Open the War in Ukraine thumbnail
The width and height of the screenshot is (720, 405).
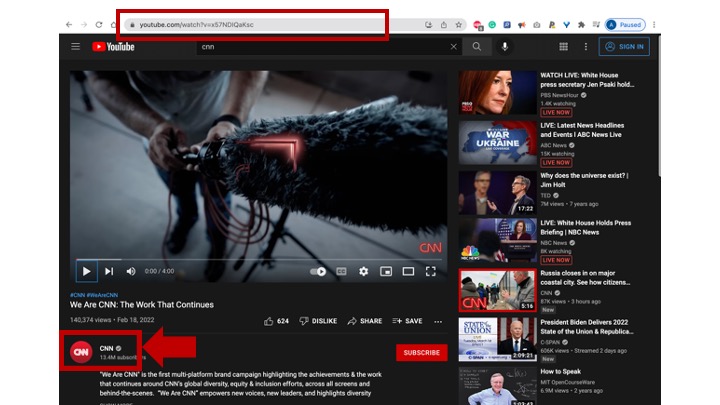498,143
